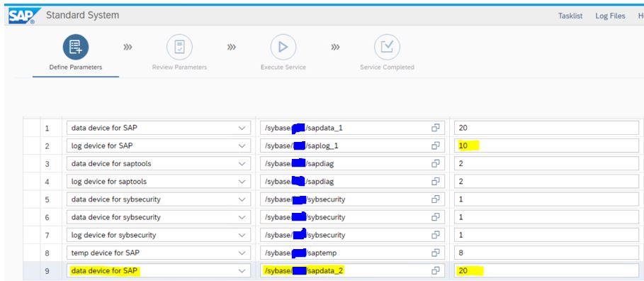
Task: Expand log device for sybsecurity dropdown
Action: point(242,236)
